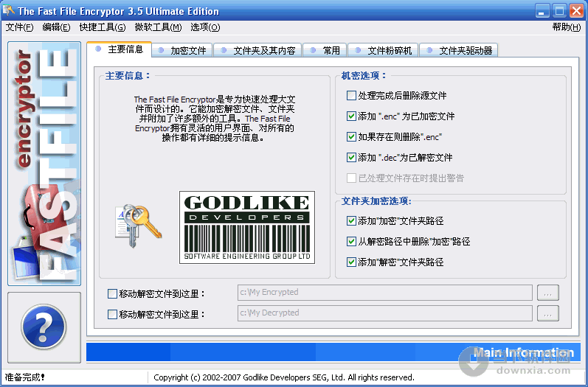This screenshot has width=588, height=387.
Task: Click the Godlike Developers barcode logo
Action: tap(247, 227)
